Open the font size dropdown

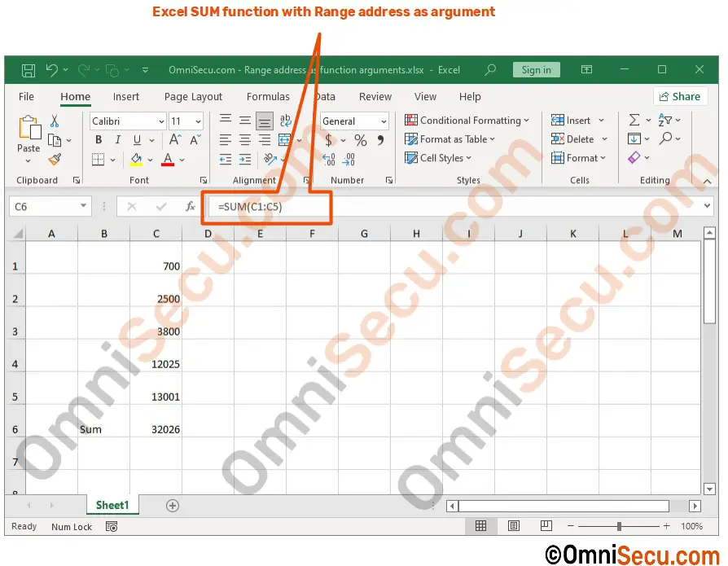[x=197, y=121]
